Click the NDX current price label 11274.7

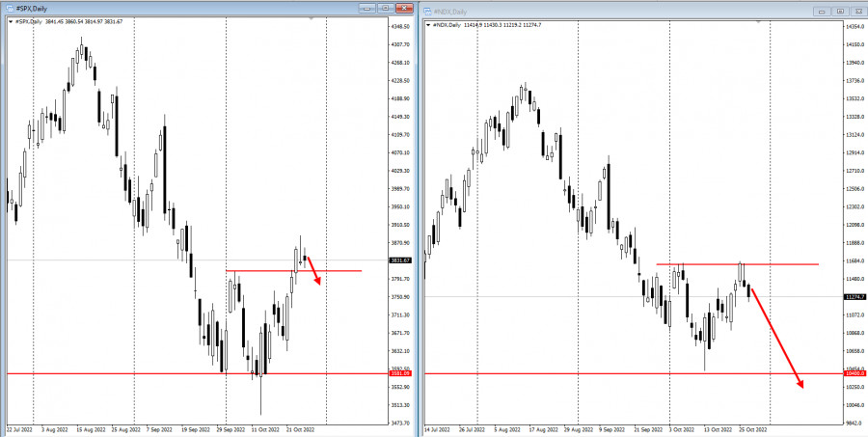pyautogui.click(x=855, y=297)
